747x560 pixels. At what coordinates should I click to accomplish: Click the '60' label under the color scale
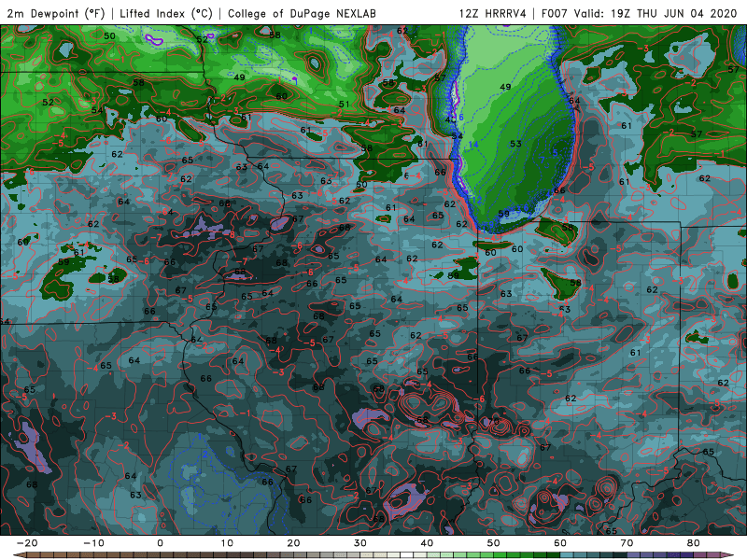tap(560, 543)
